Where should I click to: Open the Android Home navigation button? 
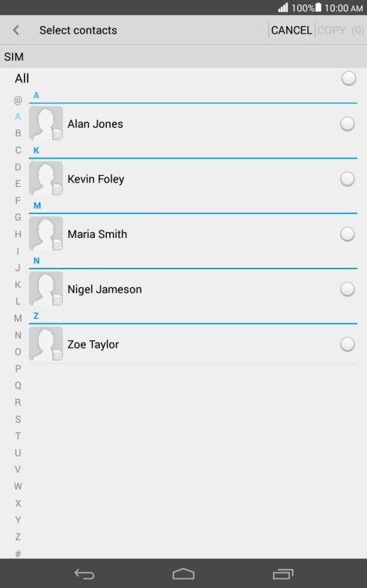(184, 574)
